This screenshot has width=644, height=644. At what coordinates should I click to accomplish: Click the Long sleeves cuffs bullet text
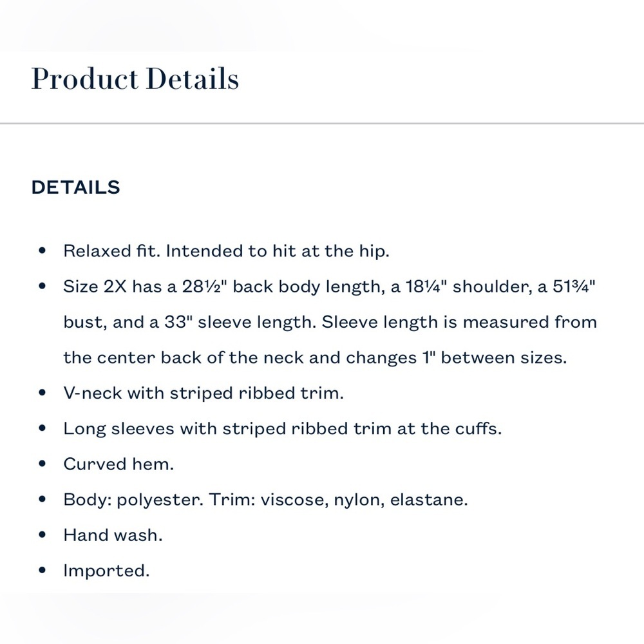pyautogui.click(x=283, y=429)
